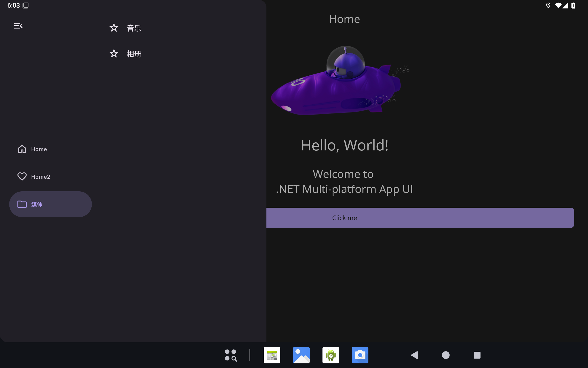Image resolution: width=588 pixels, height=368 pixels.
Task: Go to the Home2 navigation item
Action: (51, 176)
